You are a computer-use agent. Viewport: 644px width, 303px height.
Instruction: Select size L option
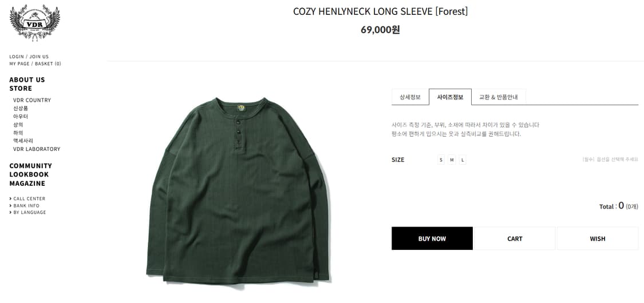click(463, 160)
